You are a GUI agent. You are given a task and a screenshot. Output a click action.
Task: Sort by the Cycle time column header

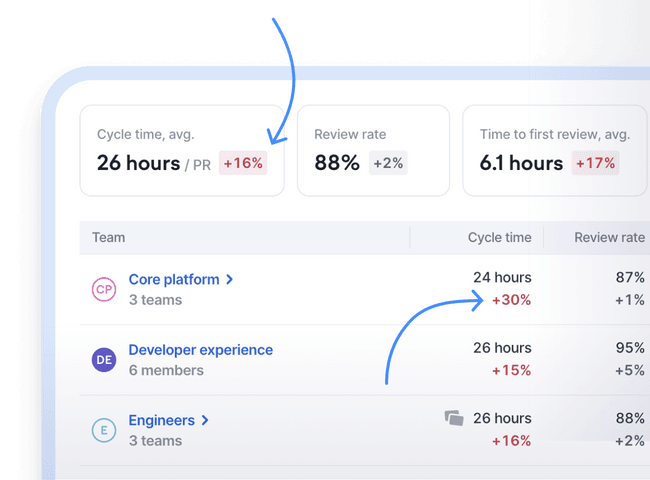pyautogui.click(x=499, y=237)
